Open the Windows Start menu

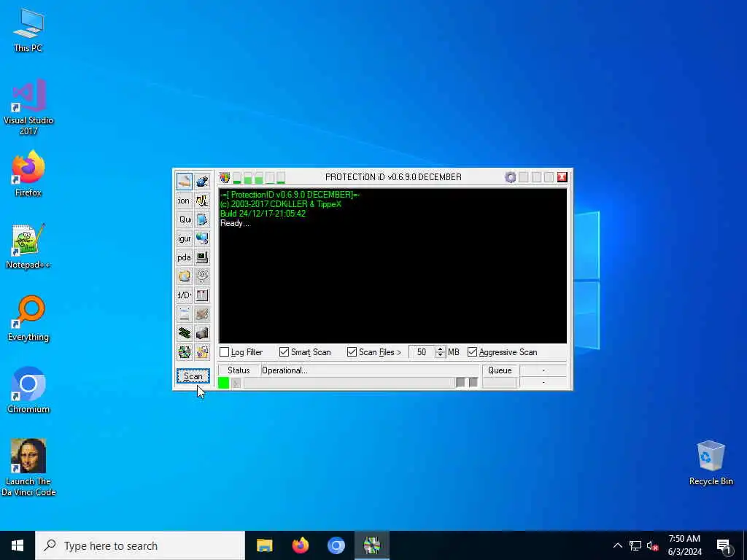[x=18, y=545]
